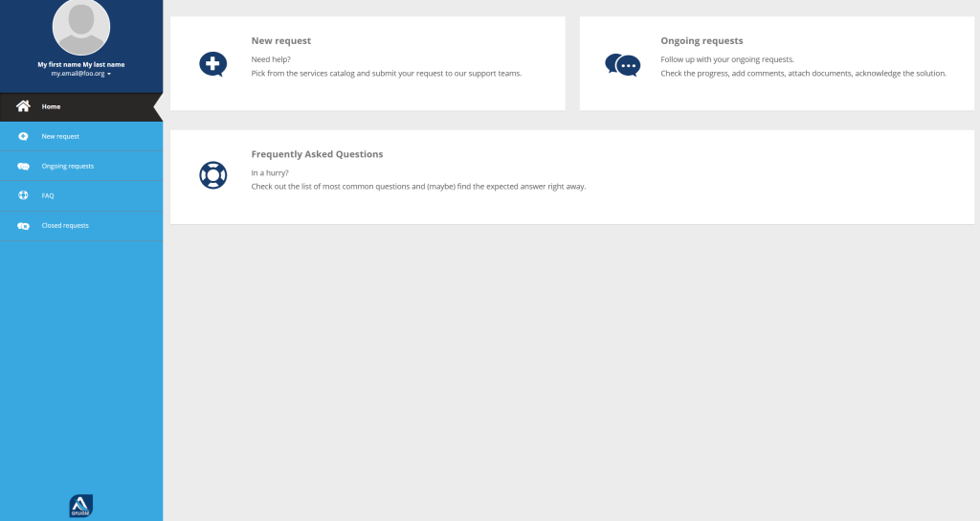The image size is (980, 521).
Task: Open Closed requests menu entry
Action: click(x=81, y=226)
